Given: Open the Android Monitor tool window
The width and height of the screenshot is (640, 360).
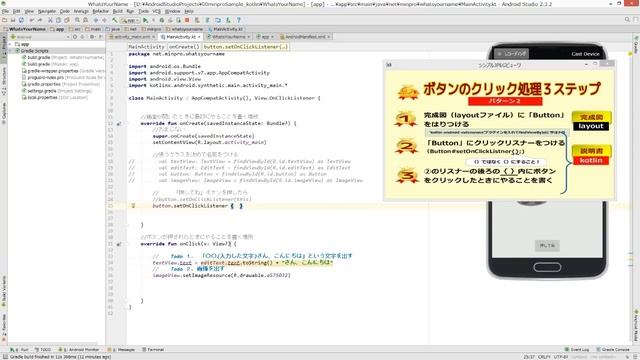Looking at the screenshot, I should 79,349.
